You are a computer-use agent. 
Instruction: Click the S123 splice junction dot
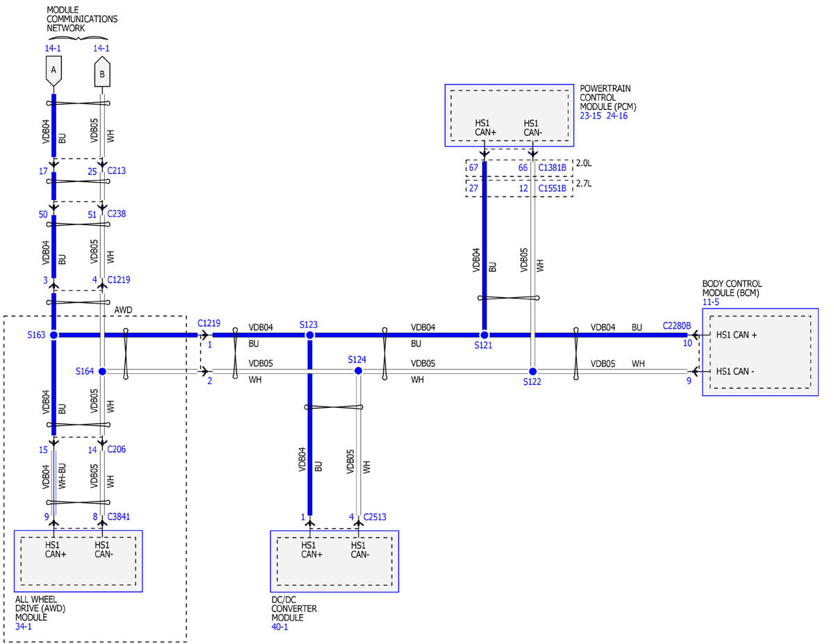point(310,335)
